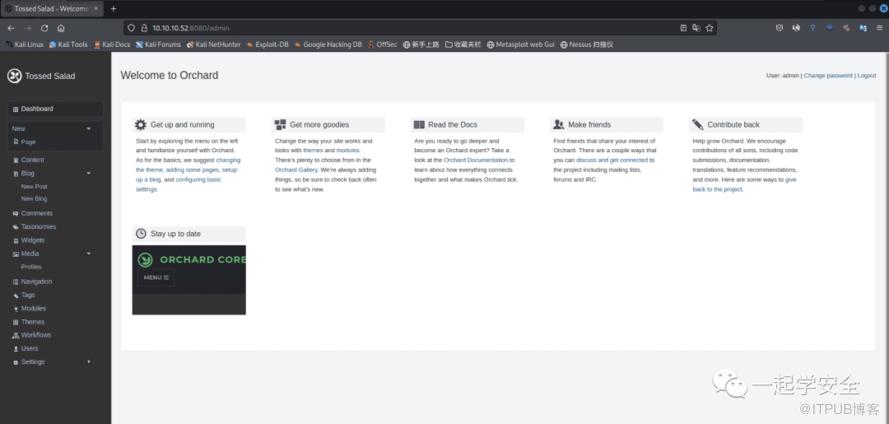This screenshot has width=889, height=424.
Task: Click the Change password link
Action: tap(828, 75)
